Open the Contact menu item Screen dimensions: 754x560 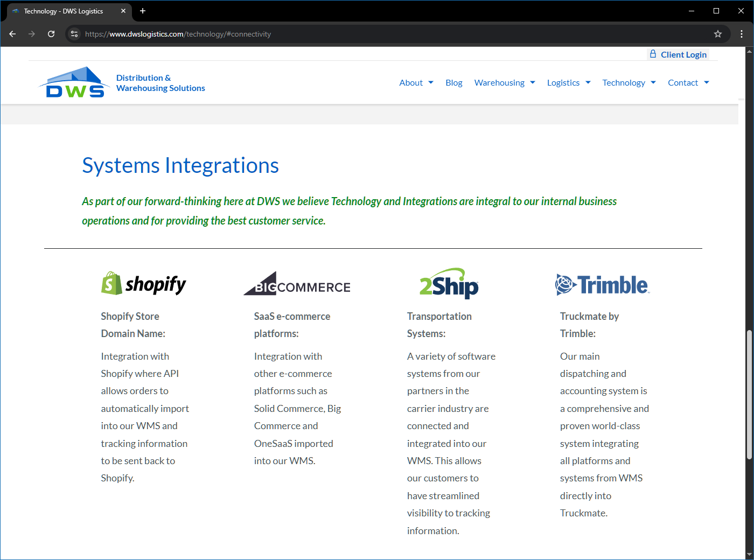tap(683, 82)
